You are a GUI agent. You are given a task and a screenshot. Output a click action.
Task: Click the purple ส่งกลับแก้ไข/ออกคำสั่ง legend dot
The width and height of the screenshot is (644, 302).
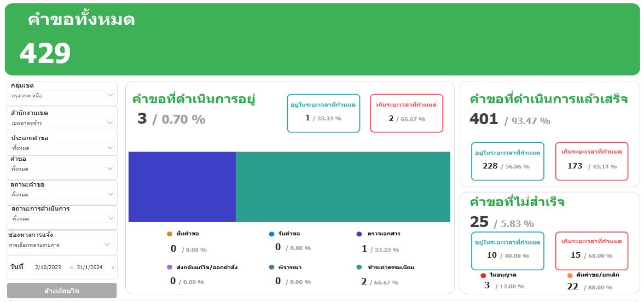coord(170,268)
